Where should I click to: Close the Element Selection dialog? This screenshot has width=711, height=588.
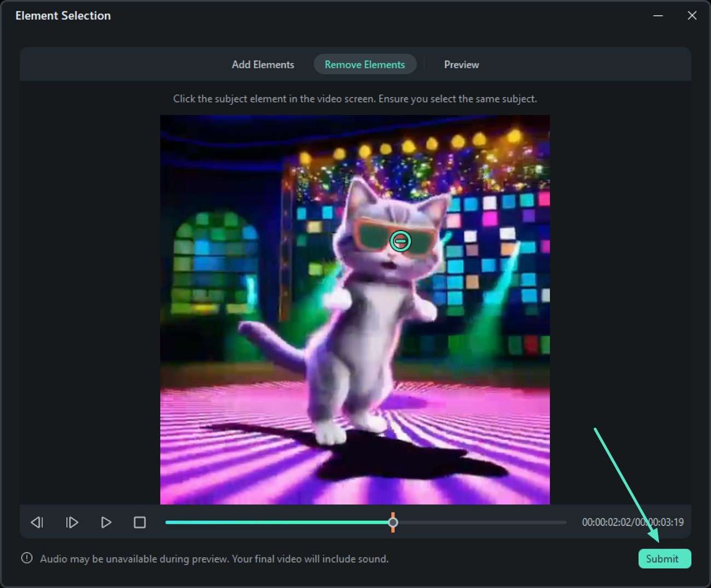tap(692, 15)
